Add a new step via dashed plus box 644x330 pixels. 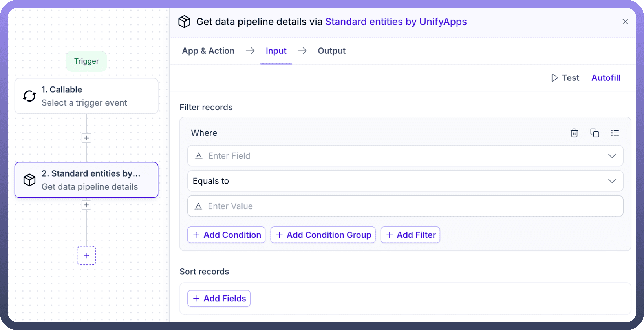87,256
